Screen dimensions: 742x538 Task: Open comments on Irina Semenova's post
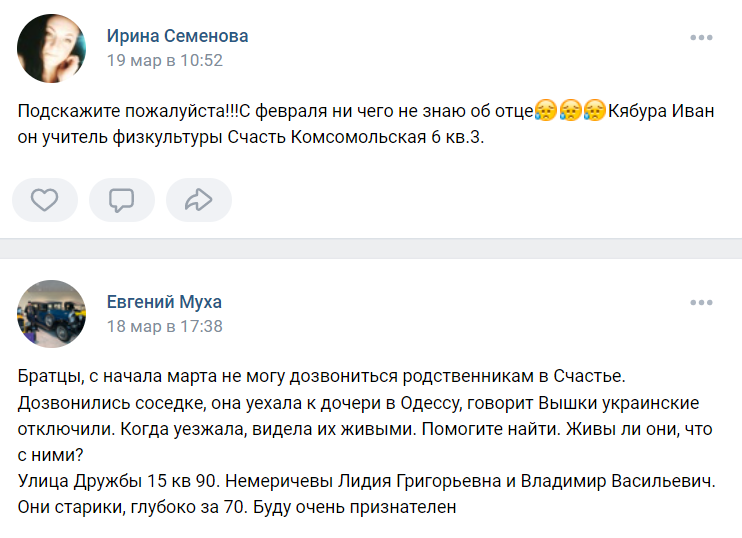(x=122, y=200)
